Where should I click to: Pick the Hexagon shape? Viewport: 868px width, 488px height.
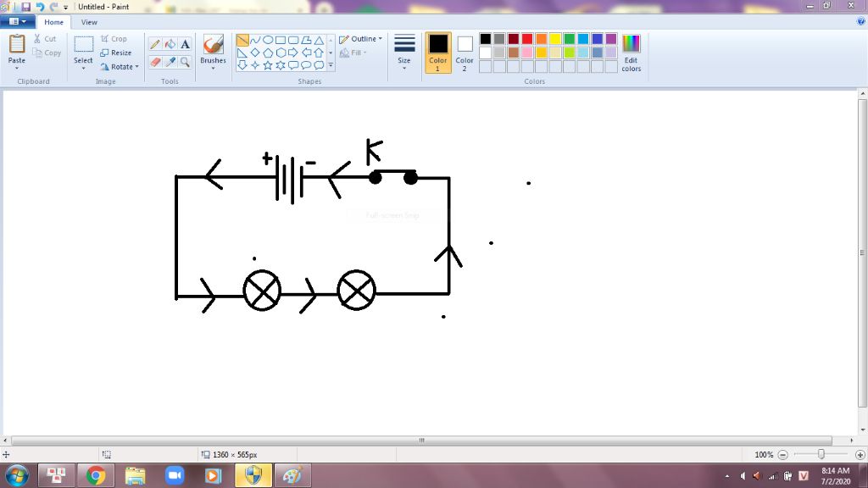pyautogui.click(x=280, y=53)
